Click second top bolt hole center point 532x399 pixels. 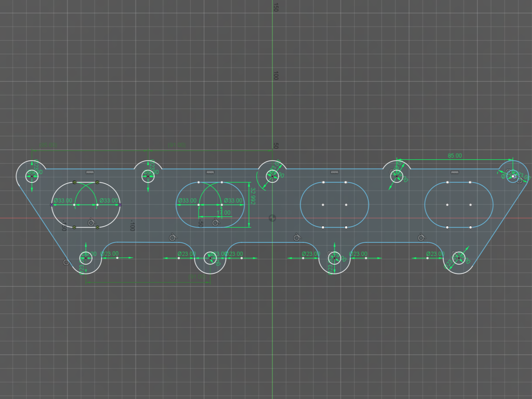pos(148,176)
